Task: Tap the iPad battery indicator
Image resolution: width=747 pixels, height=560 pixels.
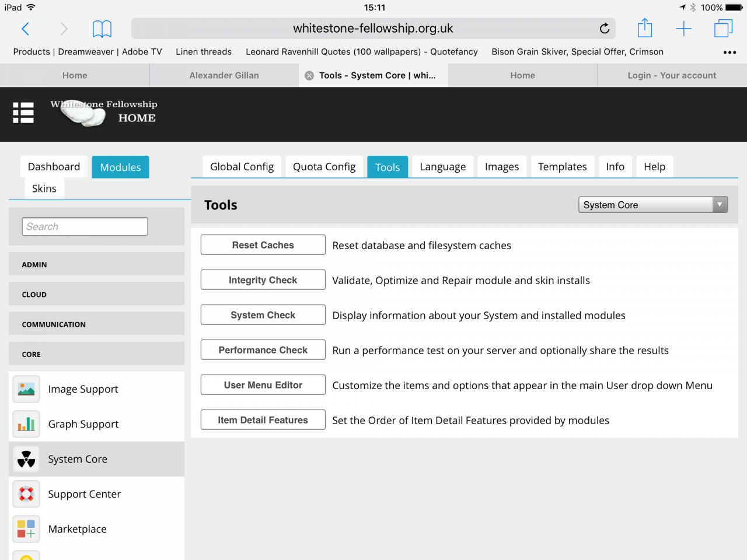Action: pyautogui.click(x=734, y=8)
